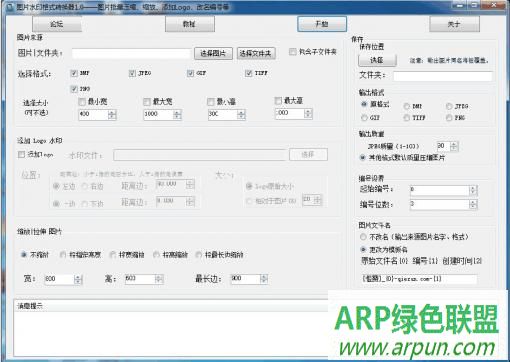Click the 选择文件夹 button
The image size is (510, 362).
[256, 53]
